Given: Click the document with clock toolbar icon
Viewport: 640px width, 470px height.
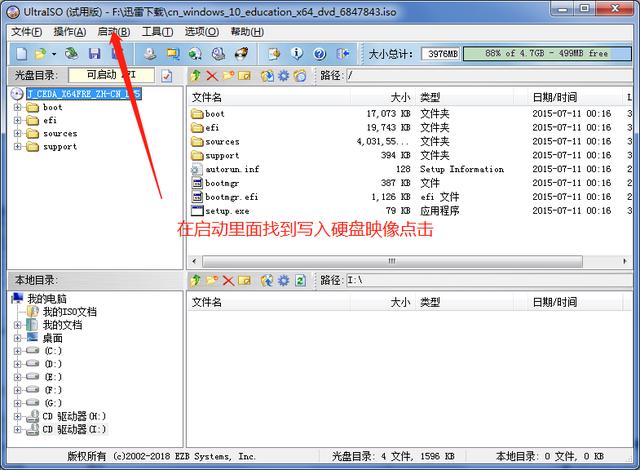Looking at the screenshot, I should point(274,53).
